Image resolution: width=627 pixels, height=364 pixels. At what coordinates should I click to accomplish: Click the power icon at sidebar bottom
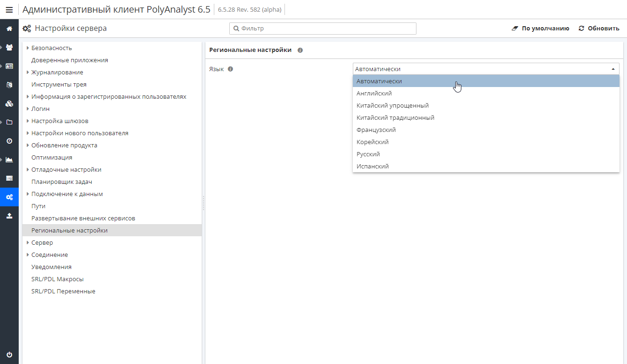9,354
